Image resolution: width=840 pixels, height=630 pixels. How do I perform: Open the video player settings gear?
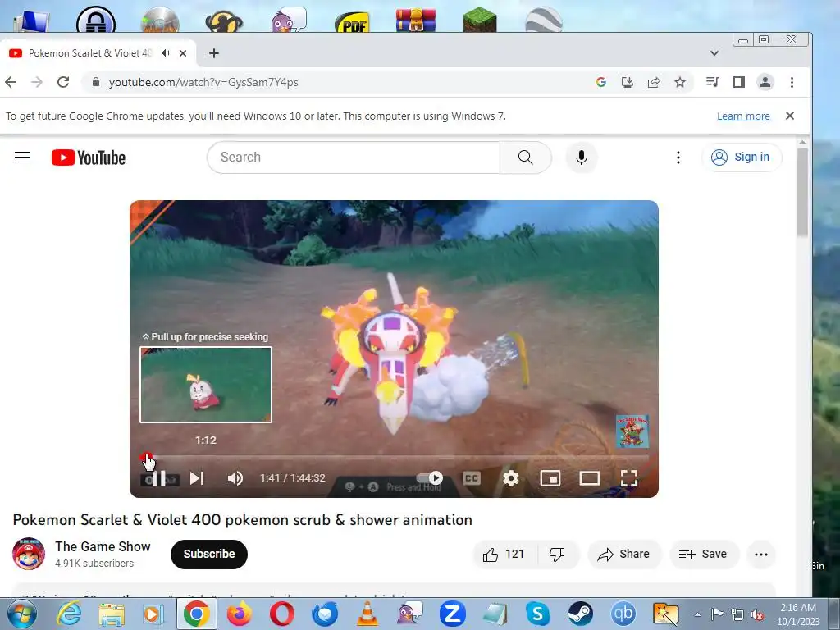510,478
